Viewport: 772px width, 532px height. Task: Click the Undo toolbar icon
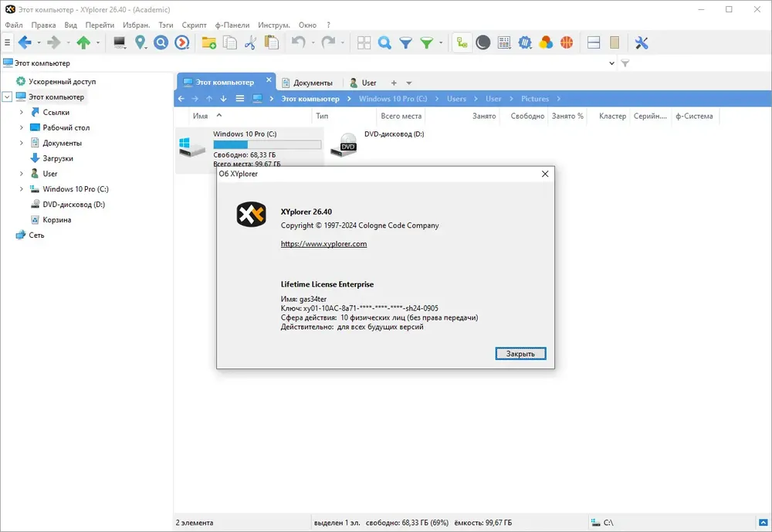pos(298,43)
